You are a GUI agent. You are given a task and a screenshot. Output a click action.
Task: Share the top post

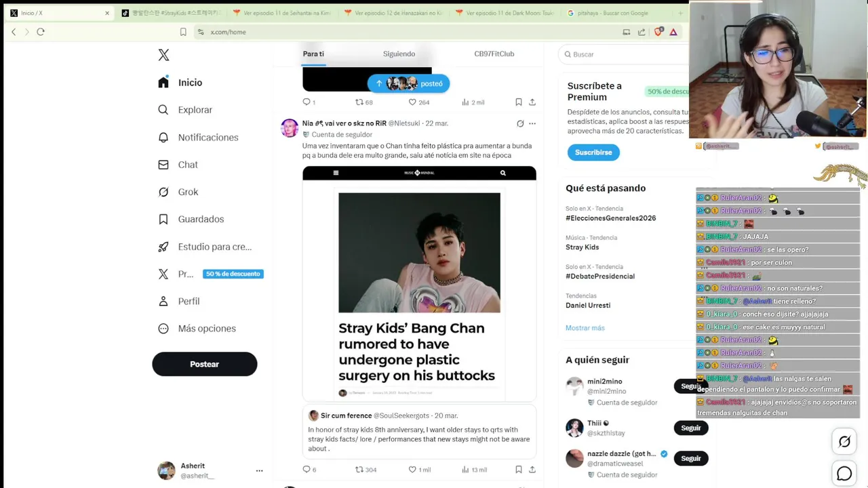tap(532, 102)
